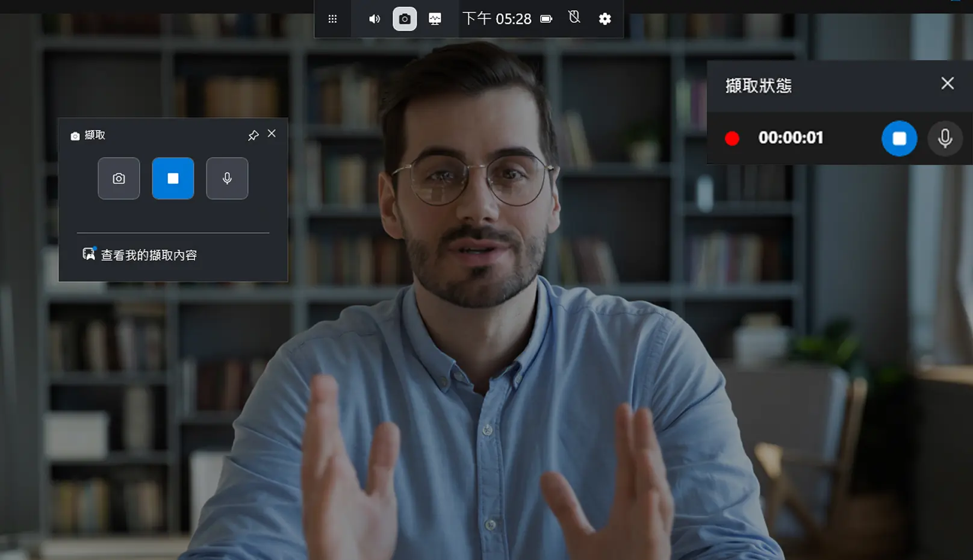Toggle microphone in the 擷取狀態 panel
Image resolution: width=973 pixels, height=560 pixels.
click(x=945, y=138)
